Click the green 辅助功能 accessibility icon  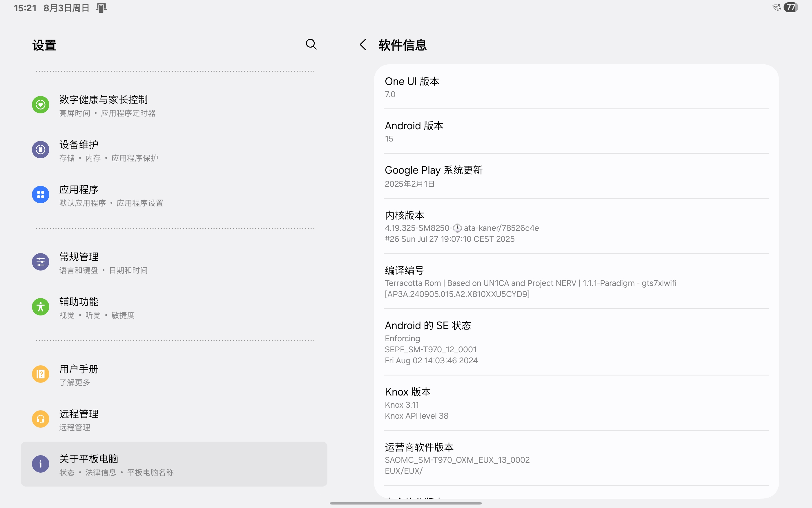coord(41,307)
